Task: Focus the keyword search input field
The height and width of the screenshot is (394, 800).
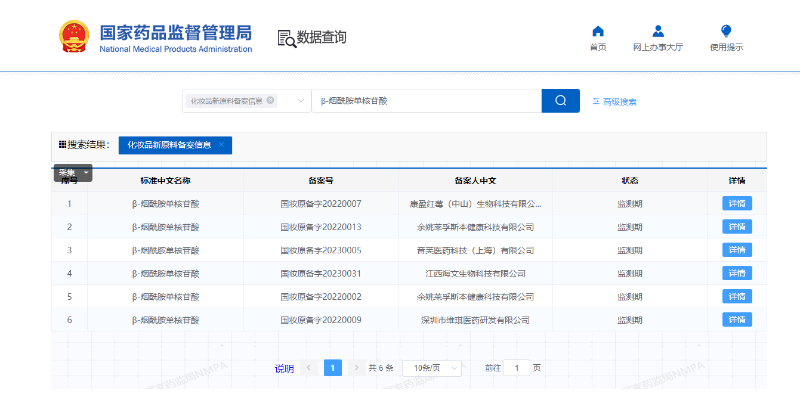Action: [427, 101]
